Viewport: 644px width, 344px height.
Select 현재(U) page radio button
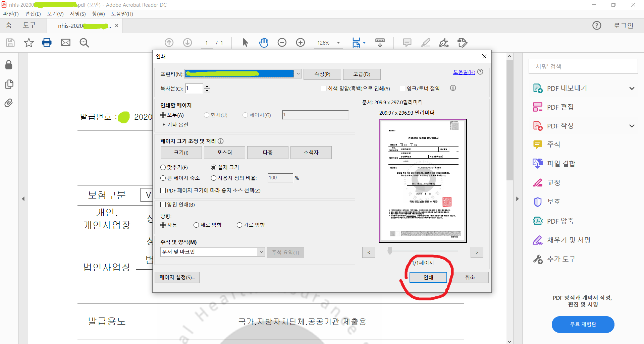[207, 115]
